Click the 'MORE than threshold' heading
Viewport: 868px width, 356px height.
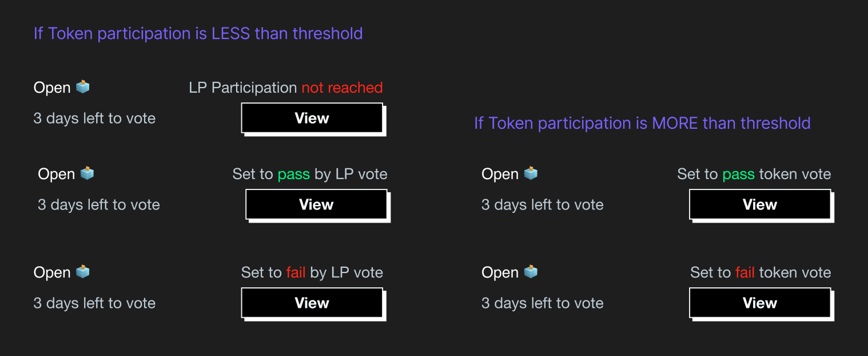tap(642, 122)
